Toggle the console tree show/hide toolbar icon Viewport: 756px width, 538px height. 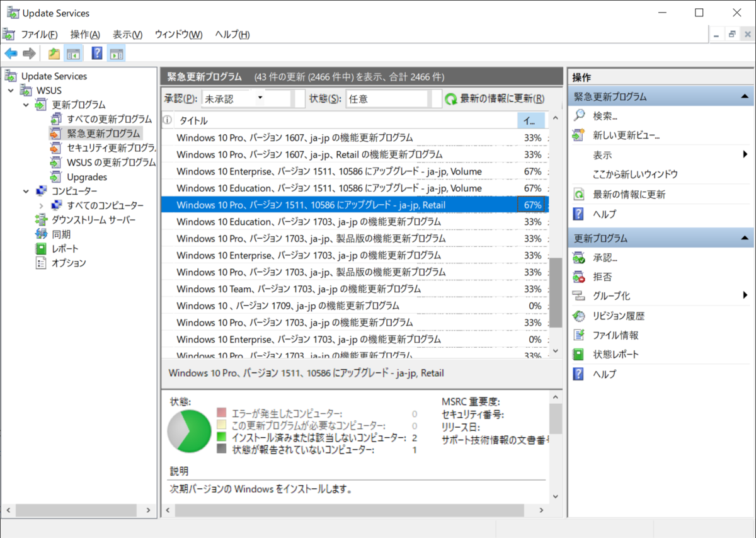[x=74, y=54]
